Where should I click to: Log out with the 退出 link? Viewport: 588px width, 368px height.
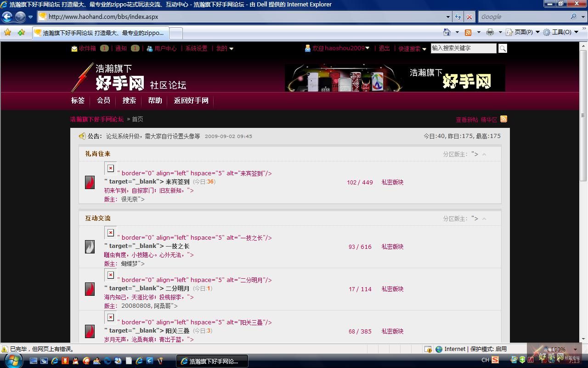(x=384, y=48)
